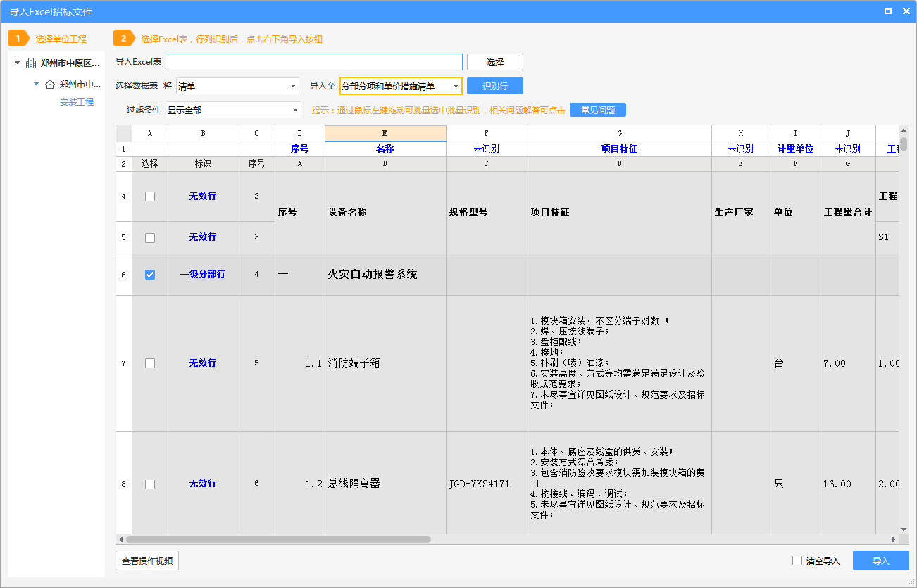Tick checkbox for row 4 无效行

150,196
